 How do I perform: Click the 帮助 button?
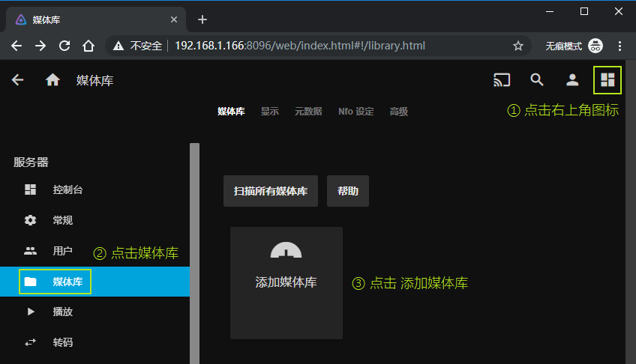(348, 191)
